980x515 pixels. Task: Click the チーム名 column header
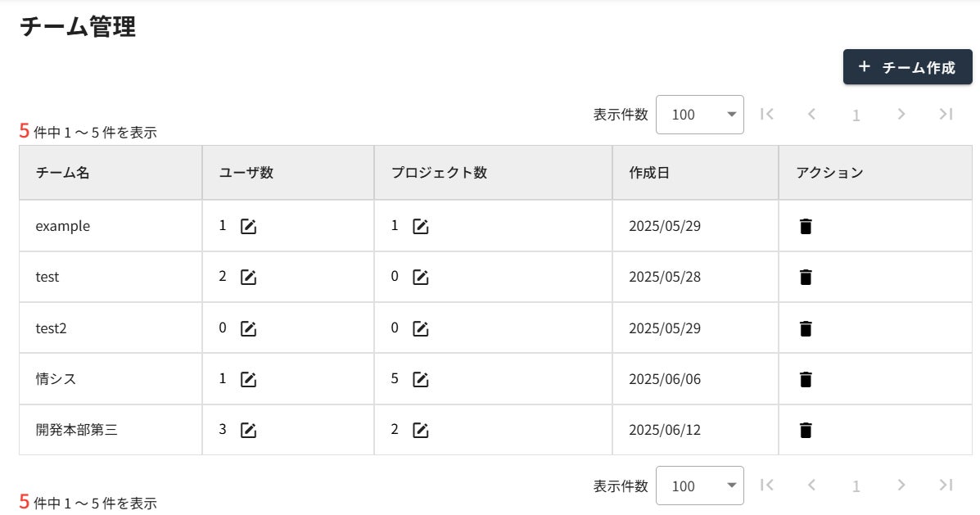(x=62, y=173)
